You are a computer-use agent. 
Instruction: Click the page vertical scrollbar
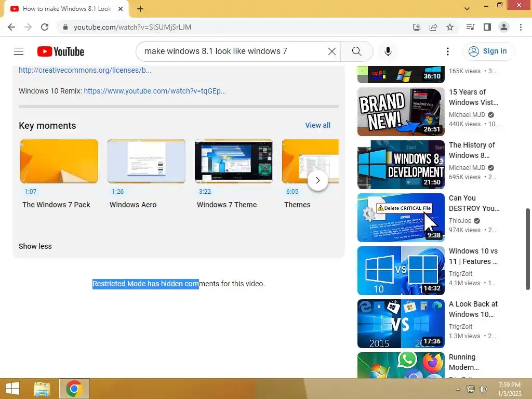528,249
